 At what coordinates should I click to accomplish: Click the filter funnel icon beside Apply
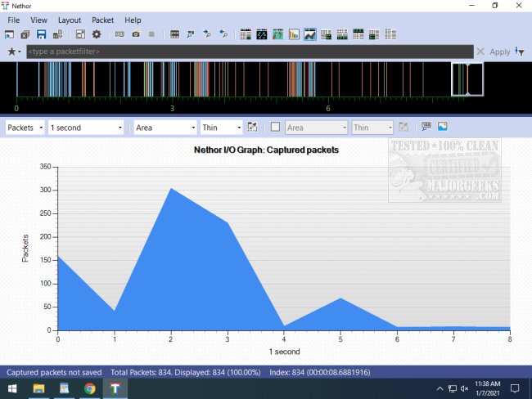pos(519,52)
